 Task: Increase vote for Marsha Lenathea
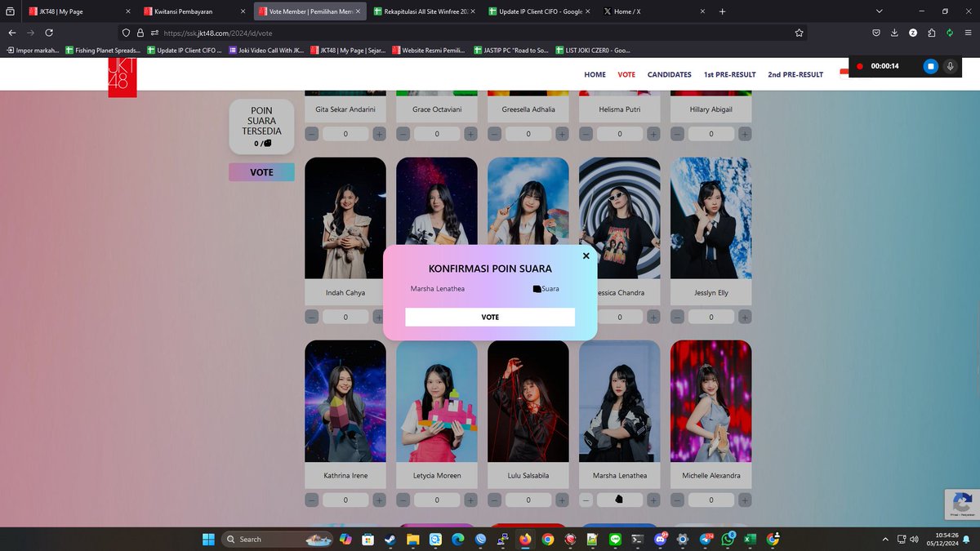click(x=654, y=500)
